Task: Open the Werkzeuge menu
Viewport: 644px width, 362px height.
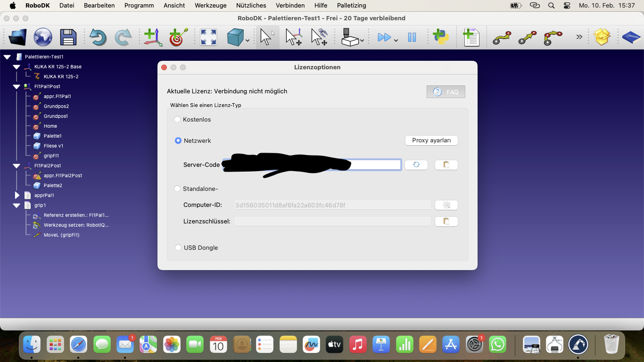Action: tap(210, 6)
